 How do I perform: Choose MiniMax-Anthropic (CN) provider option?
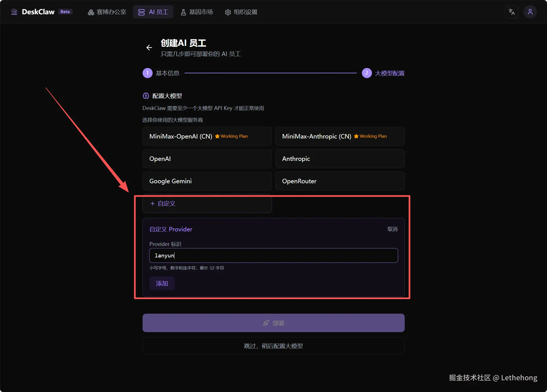pyautogui.click(x=340, y=136)
